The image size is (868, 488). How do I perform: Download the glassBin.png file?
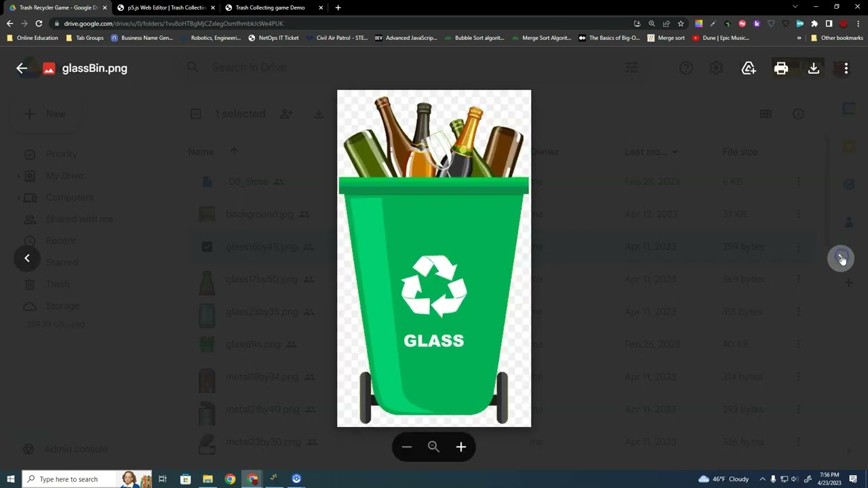tap(814, 68)
